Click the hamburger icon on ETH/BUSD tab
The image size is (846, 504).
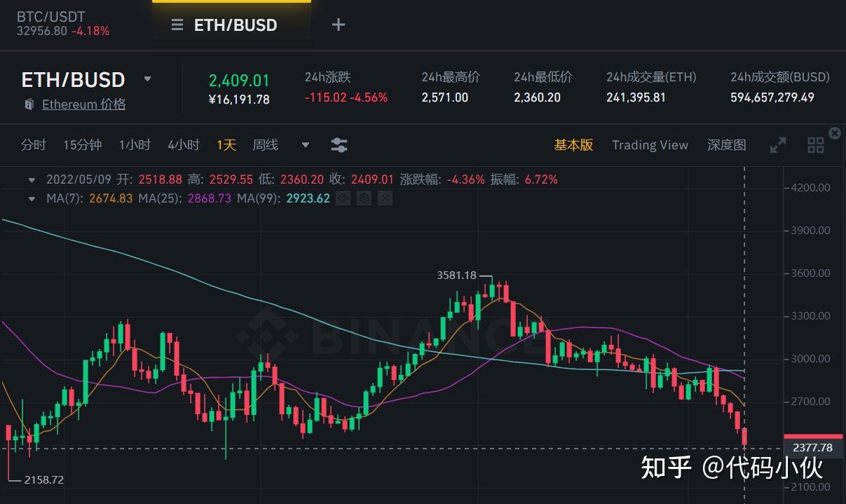pos(177,25)
